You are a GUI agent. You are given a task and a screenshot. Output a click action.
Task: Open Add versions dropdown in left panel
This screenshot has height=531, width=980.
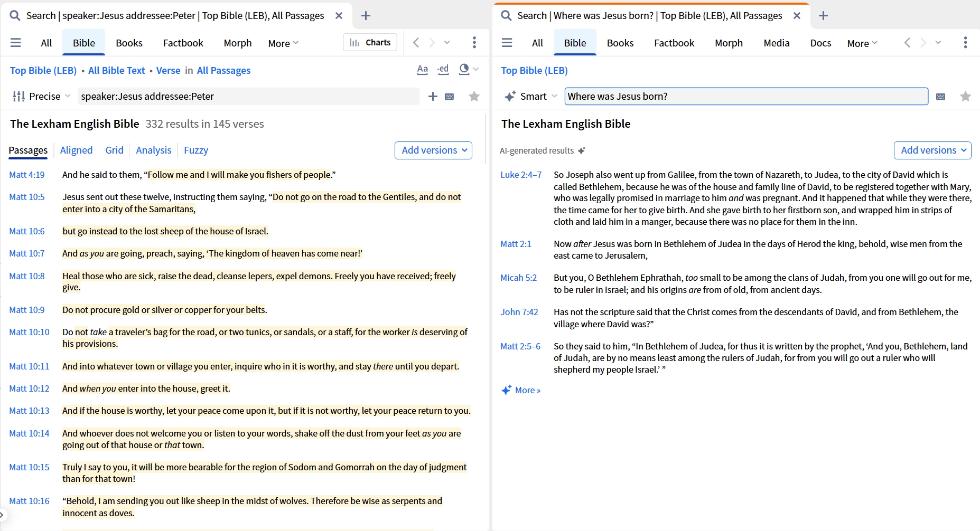pos(434,150)
